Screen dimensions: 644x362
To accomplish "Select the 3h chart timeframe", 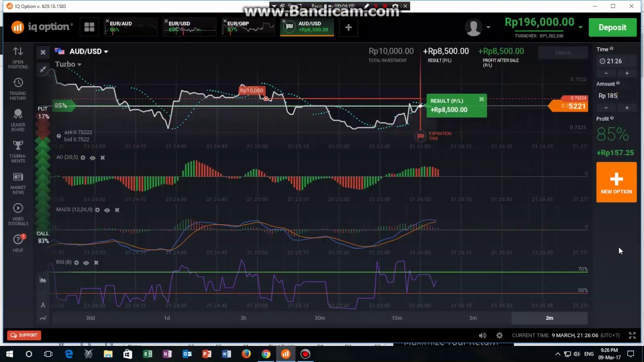I will pos(244,318).
